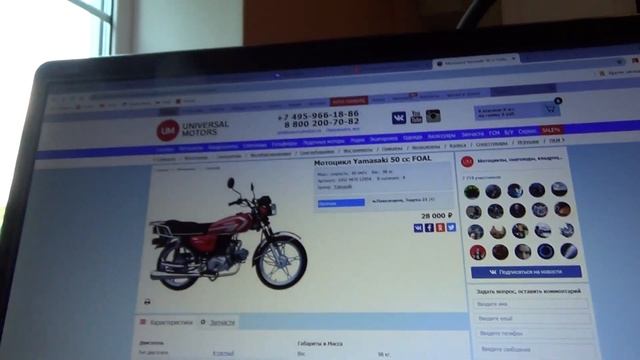Open the shopping cart icon
640x360 pixels.
(x=551, y=108)
